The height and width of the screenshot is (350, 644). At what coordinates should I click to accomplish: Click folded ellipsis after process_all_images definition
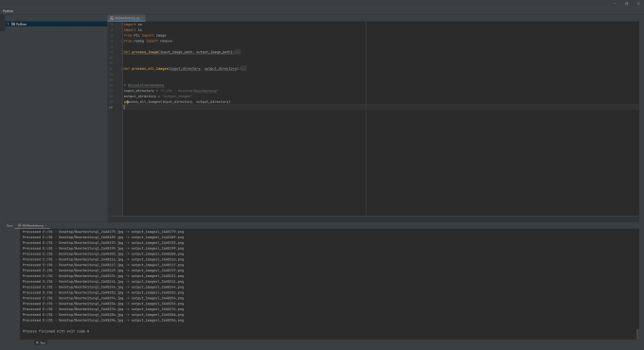coord(243,68)
